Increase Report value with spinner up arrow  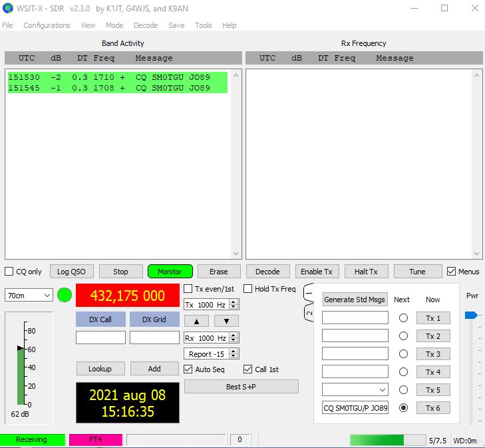[234, 351]
